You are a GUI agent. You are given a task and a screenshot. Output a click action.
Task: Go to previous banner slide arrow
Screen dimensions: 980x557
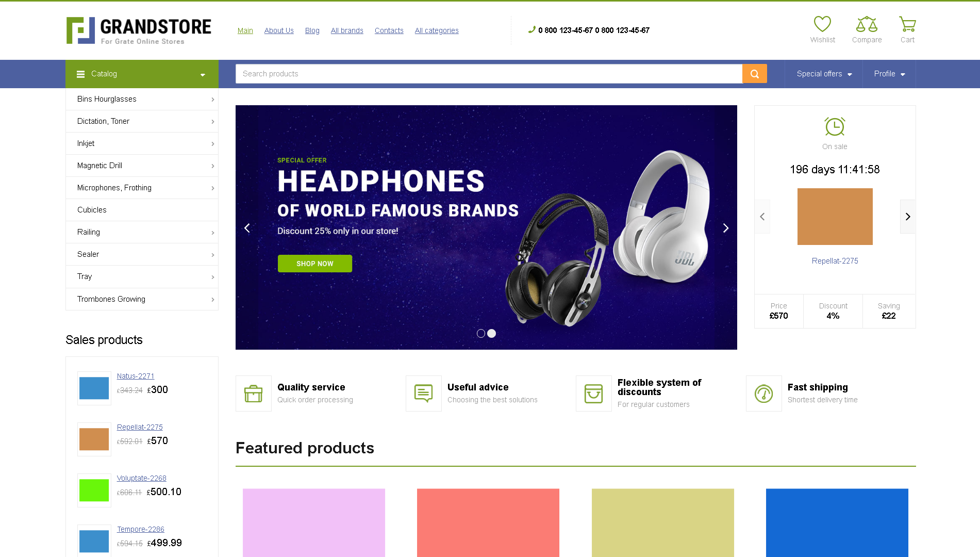[x=247, y=228]
